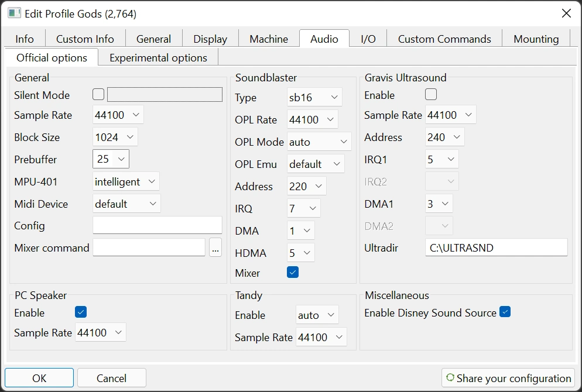Open the OPL Mode dropdown
Image resolution: width=582 pixels, height=392 pixels.
click(319, 142)
